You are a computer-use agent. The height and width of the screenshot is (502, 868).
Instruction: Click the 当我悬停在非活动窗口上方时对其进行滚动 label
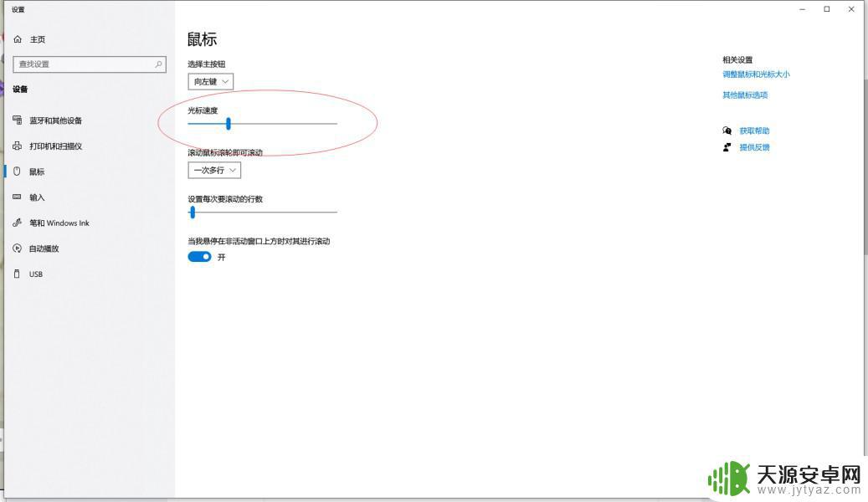[259, 241]
